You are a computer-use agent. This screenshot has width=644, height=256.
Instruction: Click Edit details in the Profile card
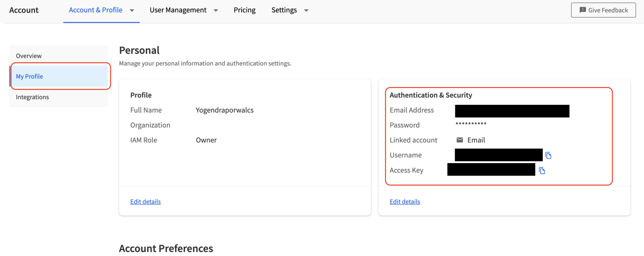(145, 202)
